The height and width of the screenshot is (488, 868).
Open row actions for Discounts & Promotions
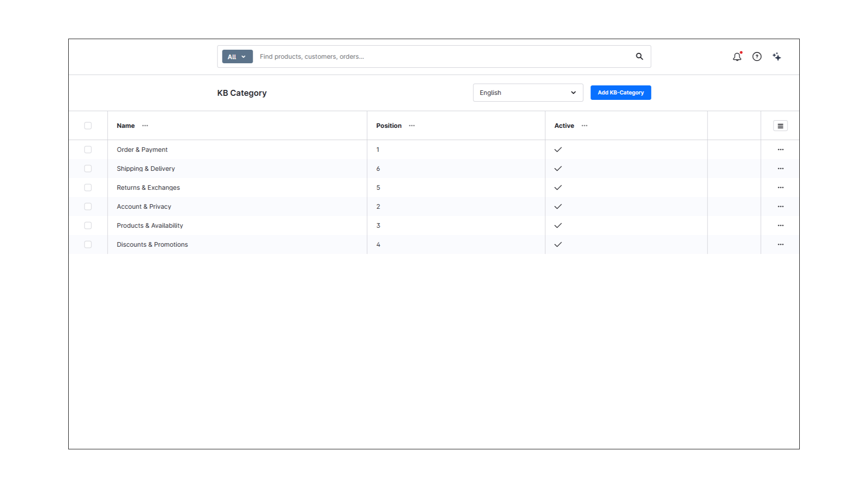coord(780,244)
